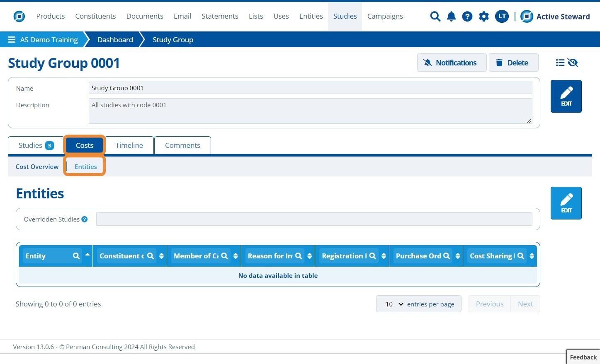The width and height of the screenshot is (600, 364).
Task: Toggle the list view icon beside Delete
Action: point(560,63)
